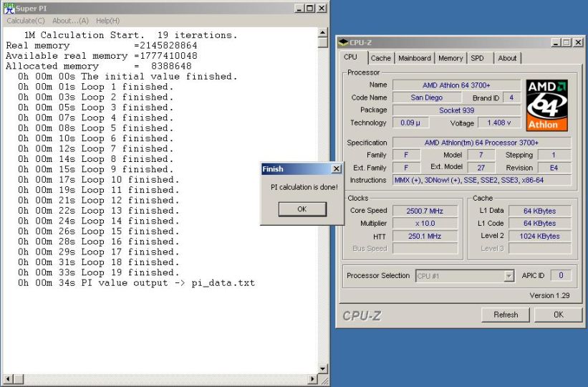Image resolution: width=588 pixels, height=387 pixels.
Task: Click the scroll down arrow in Super PI
Action: [323, 368]
